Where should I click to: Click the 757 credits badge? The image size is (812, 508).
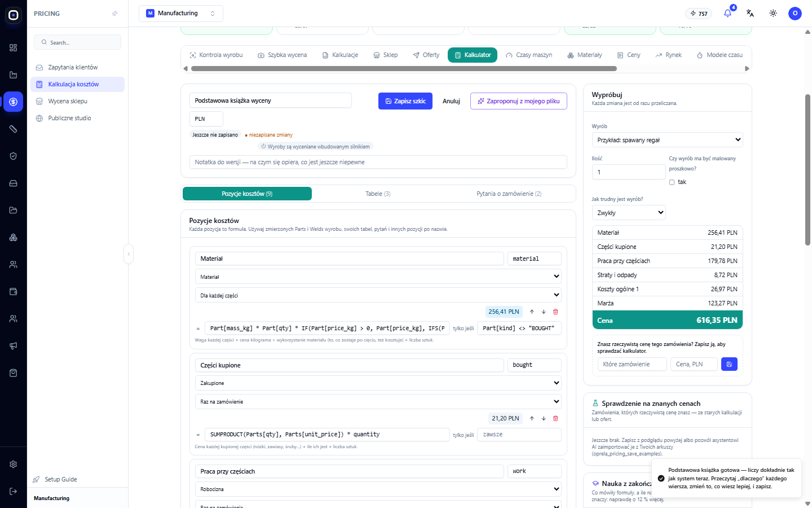(699, 14)
